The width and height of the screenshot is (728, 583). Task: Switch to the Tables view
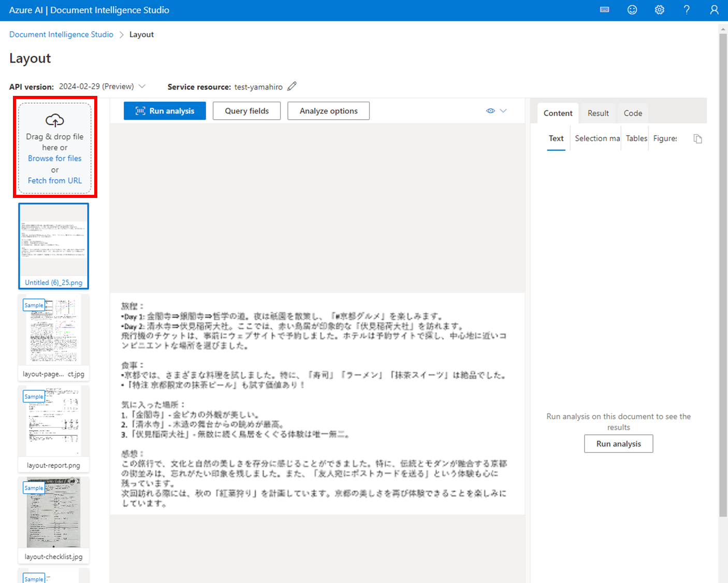[x=636, y=138]
